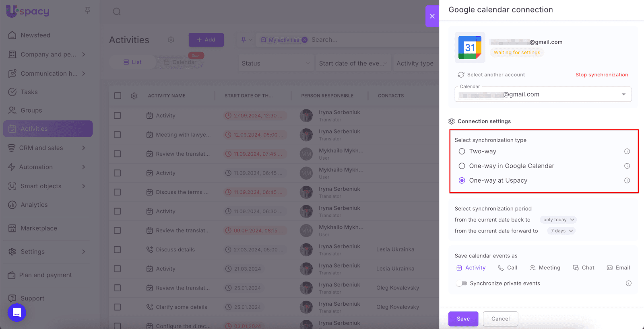Click info icon next to Two-way option
Screen dimensions: 644x329
point(627,151)
